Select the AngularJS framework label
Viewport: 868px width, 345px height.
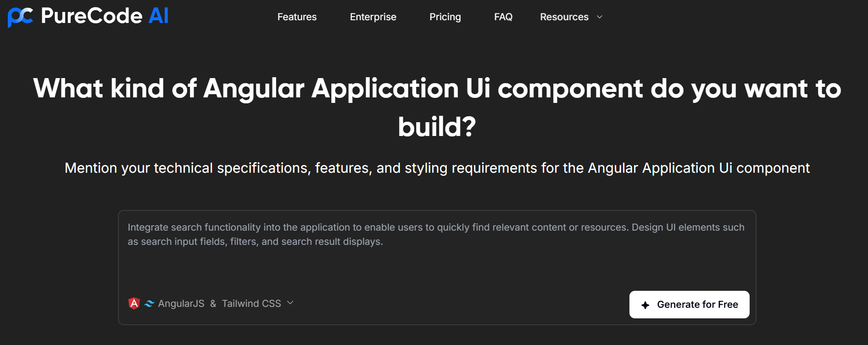(x=181, y=304)
